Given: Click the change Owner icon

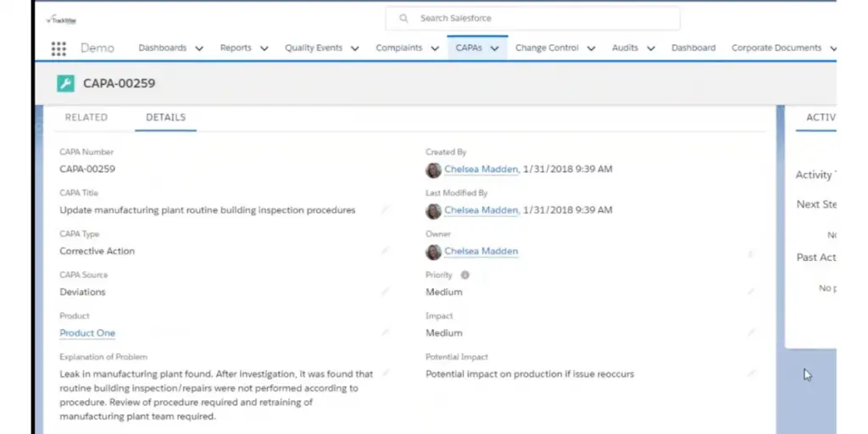Looking at the screenshot, I should 751,253.
